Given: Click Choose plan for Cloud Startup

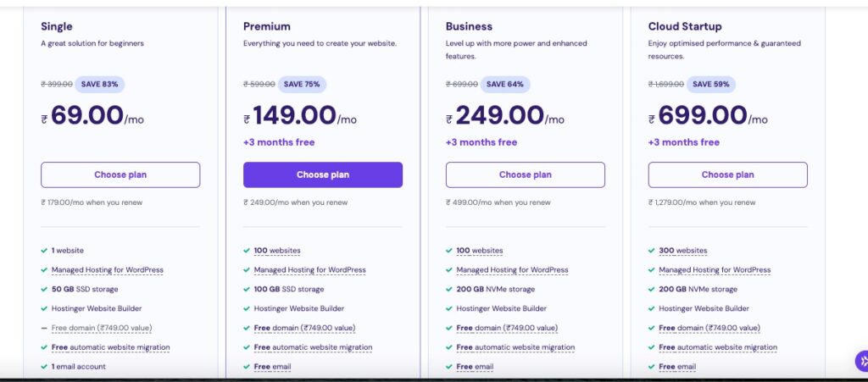Looking at the screenshot, I should [x=727, y=174].
